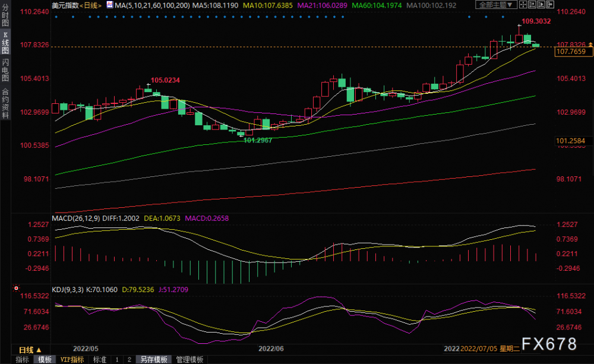This screenshot has width=594, height=364.
Task: Select template number 2
Action: point(129,359)
